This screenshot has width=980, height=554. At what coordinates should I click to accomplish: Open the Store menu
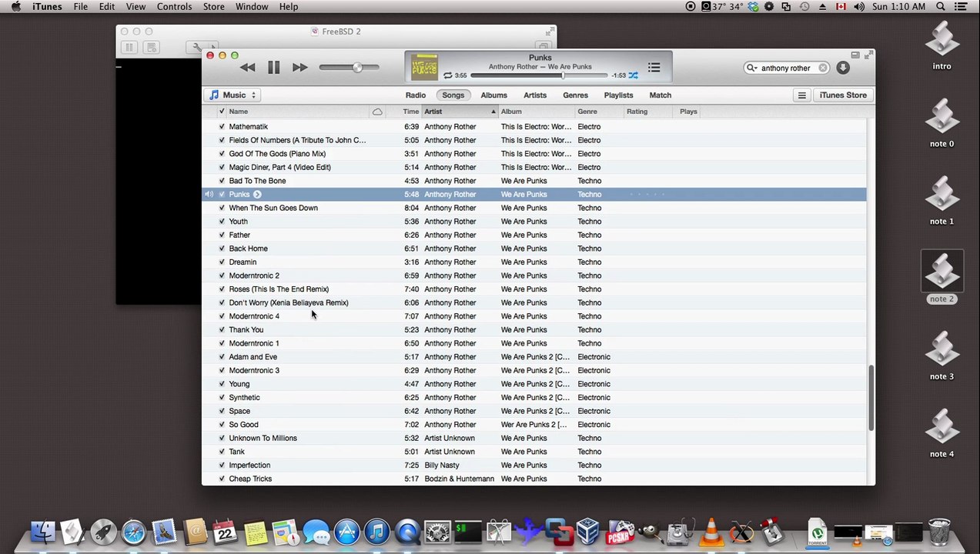214,6
